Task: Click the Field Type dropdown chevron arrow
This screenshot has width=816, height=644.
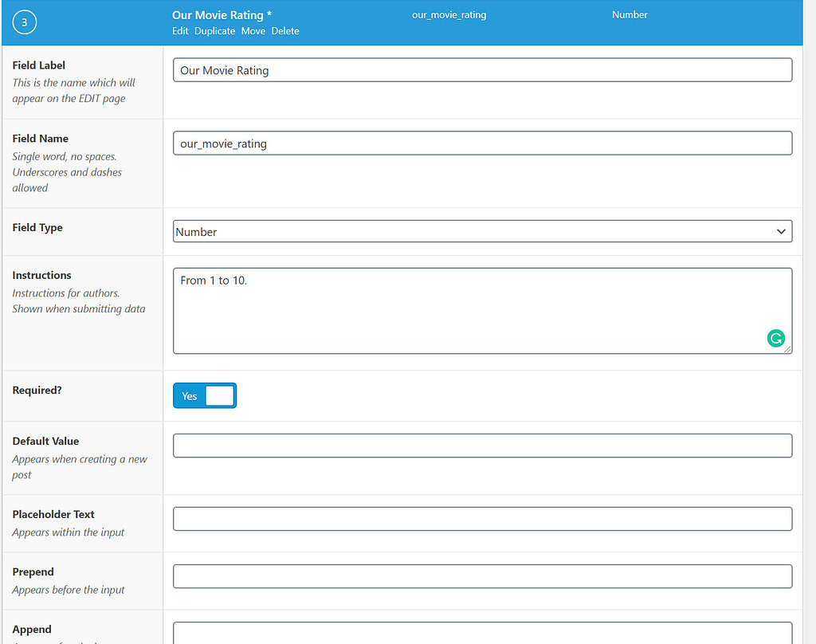Action: tap(781, 231)
